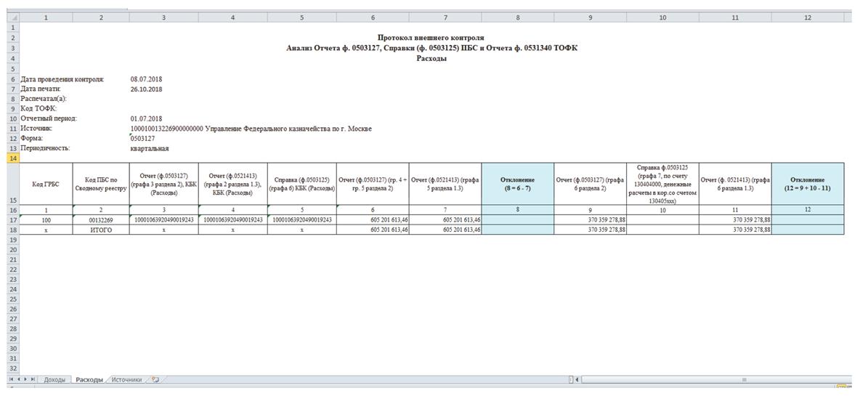Click the first sheet navigation arrow
868x396 pixels.
(9, 379)
